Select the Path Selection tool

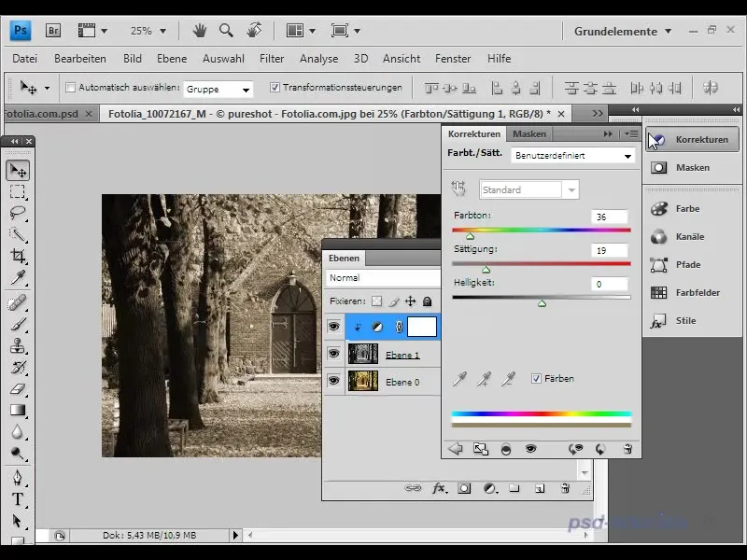18,521
